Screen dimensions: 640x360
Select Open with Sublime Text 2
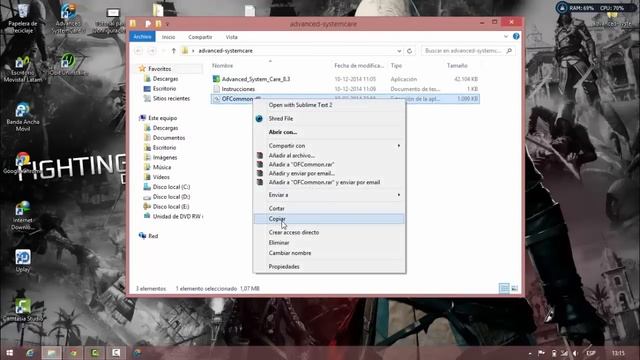click(329, 105)
